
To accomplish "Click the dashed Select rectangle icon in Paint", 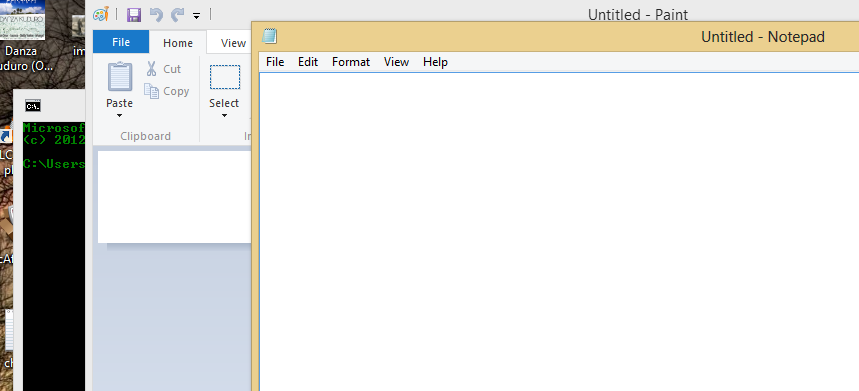I will point(225,77).
